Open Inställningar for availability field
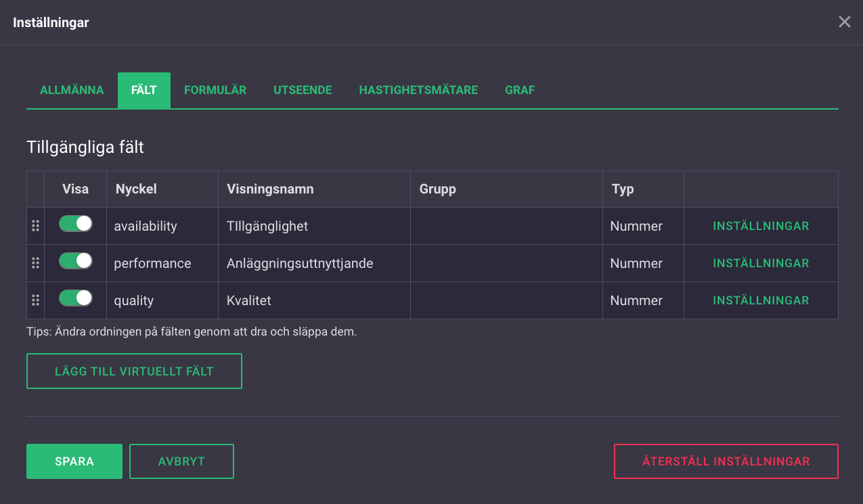863x504 pixels. 761,226
